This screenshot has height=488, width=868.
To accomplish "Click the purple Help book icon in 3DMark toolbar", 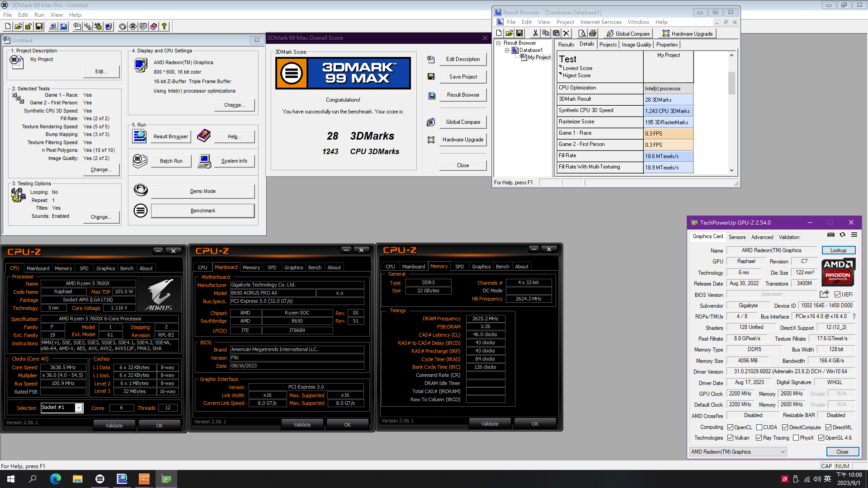I will pos(154,27).
